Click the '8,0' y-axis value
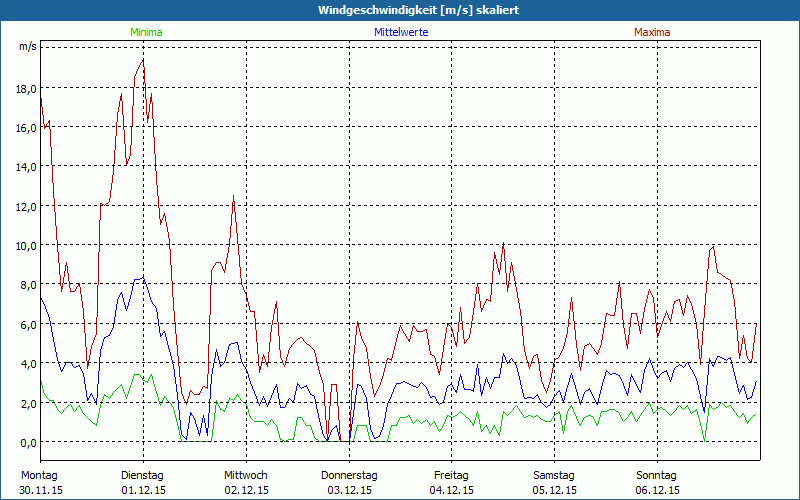 (x=29, y=285)
